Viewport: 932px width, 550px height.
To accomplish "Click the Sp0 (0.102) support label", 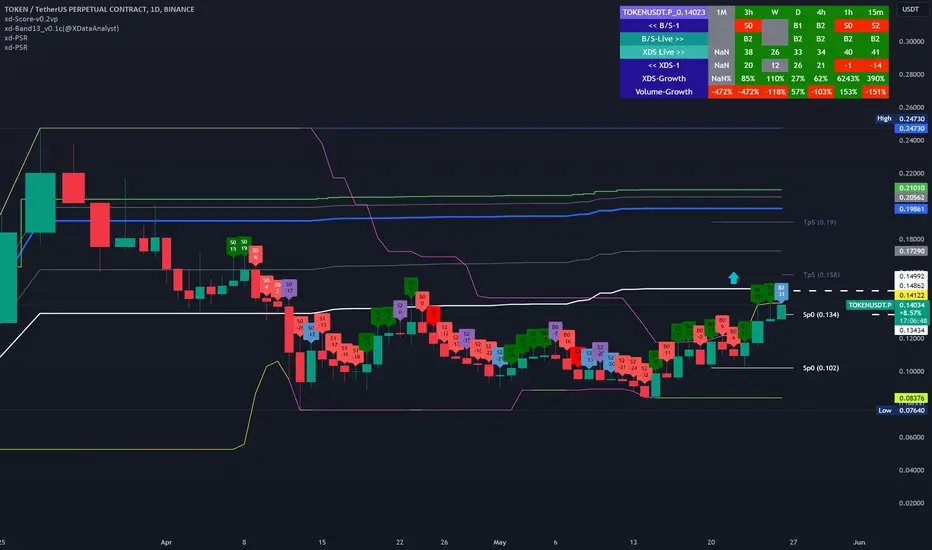I will click(821, 368).
